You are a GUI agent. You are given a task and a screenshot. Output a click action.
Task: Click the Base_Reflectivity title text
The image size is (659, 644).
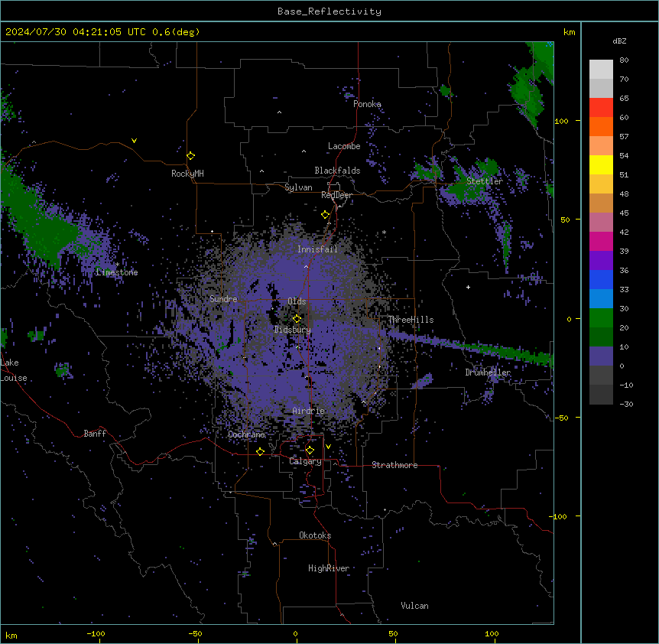point(329,11)
